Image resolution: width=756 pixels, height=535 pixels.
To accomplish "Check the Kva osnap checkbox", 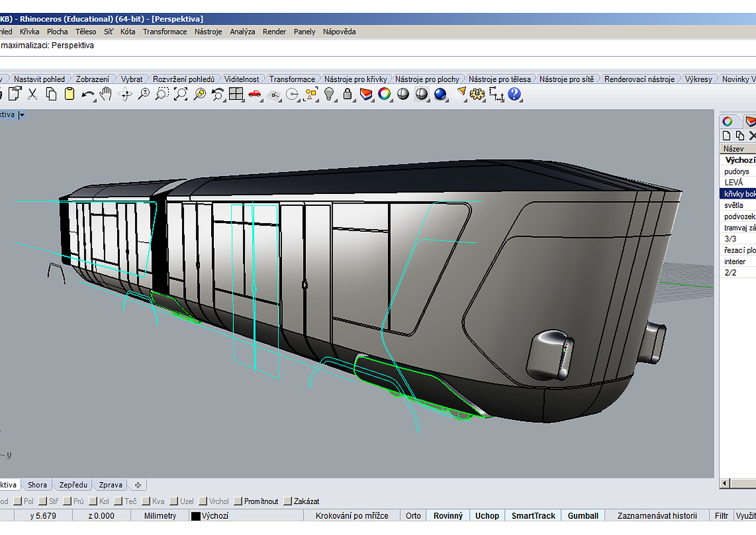I will pos(146,501).
